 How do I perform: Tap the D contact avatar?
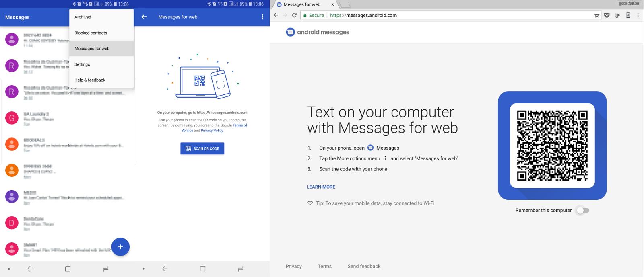coord(12,222)
